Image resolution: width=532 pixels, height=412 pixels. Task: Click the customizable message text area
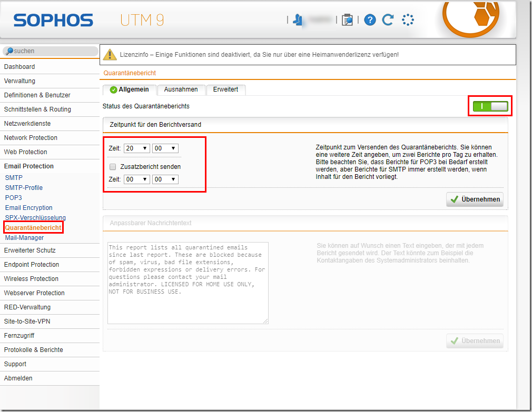click(x=188, y=283)
